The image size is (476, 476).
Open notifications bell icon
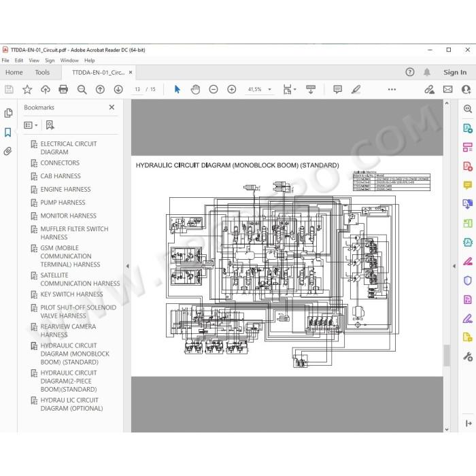427,72
